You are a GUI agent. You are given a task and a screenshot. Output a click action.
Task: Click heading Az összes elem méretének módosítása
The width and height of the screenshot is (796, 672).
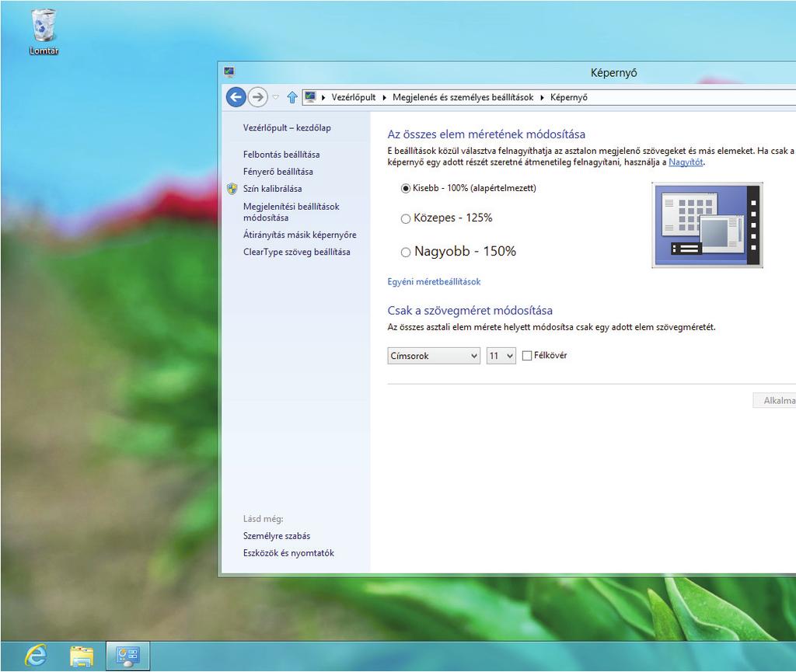tap(487, 134)
